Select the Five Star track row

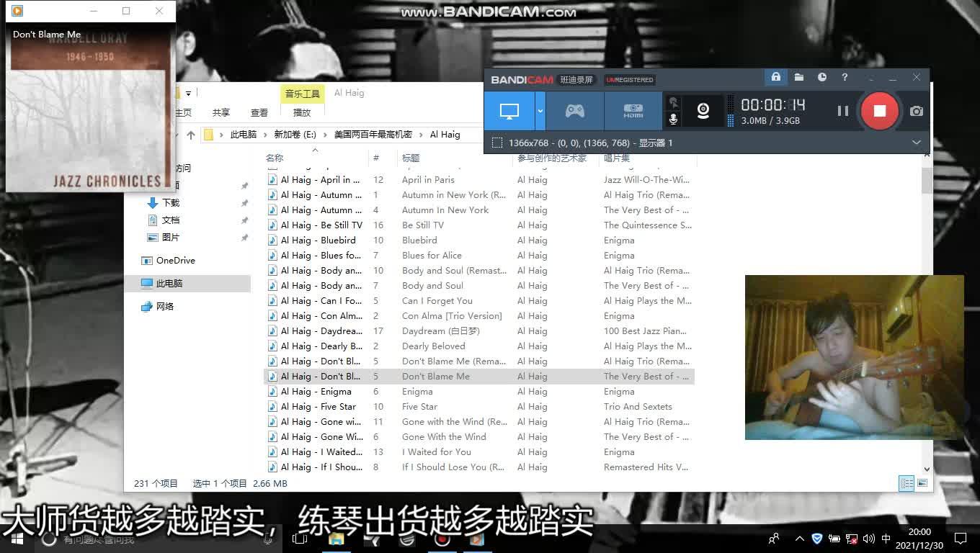[479, 407]
